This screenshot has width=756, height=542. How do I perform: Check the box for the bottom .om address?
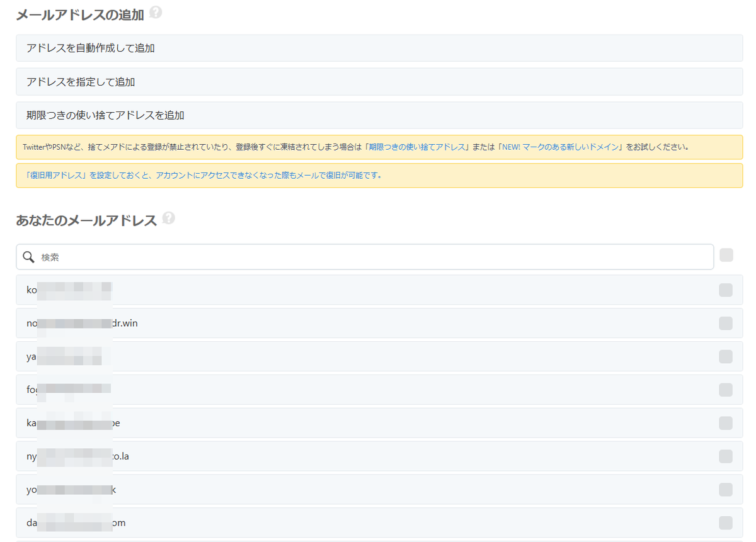tap(724, 522)
